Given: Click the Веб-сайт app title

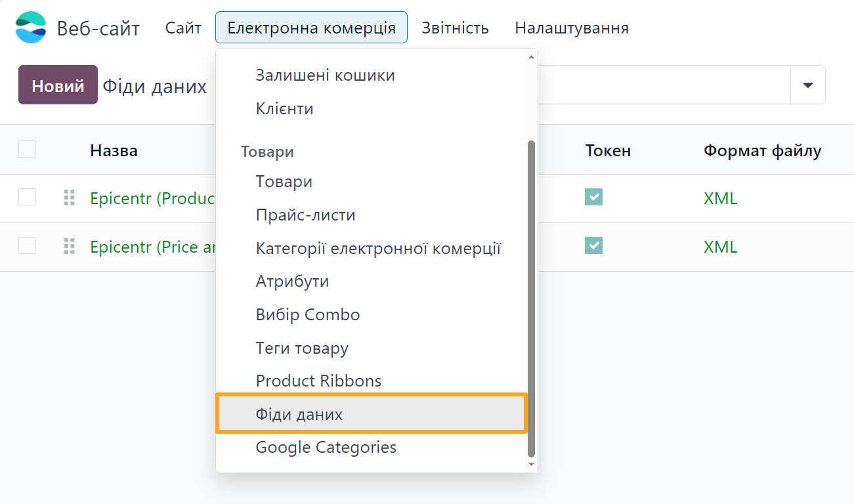Looking at the screenshot, I should tap(98, 28).
